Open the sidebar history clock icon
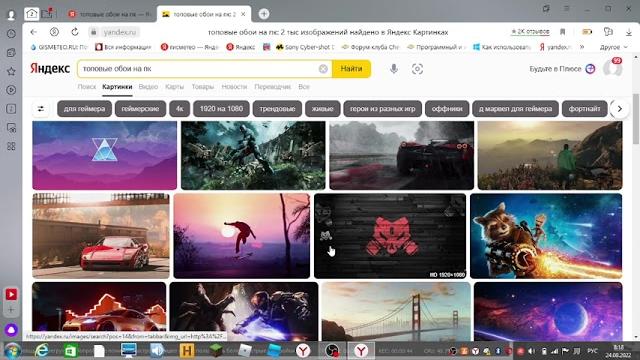The height and width of the screenshot is (360, 640). (x=11, y=34)
